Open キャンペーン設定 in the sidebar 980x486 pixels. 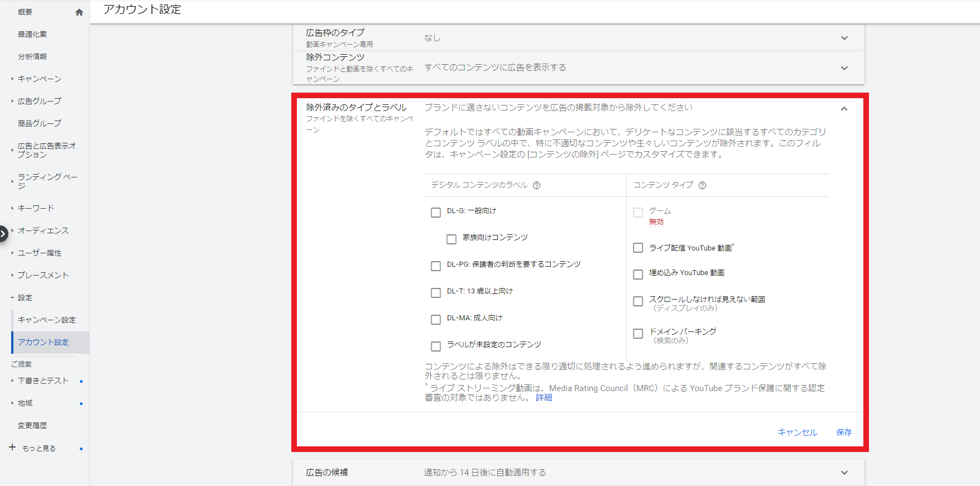click(47, 320)
